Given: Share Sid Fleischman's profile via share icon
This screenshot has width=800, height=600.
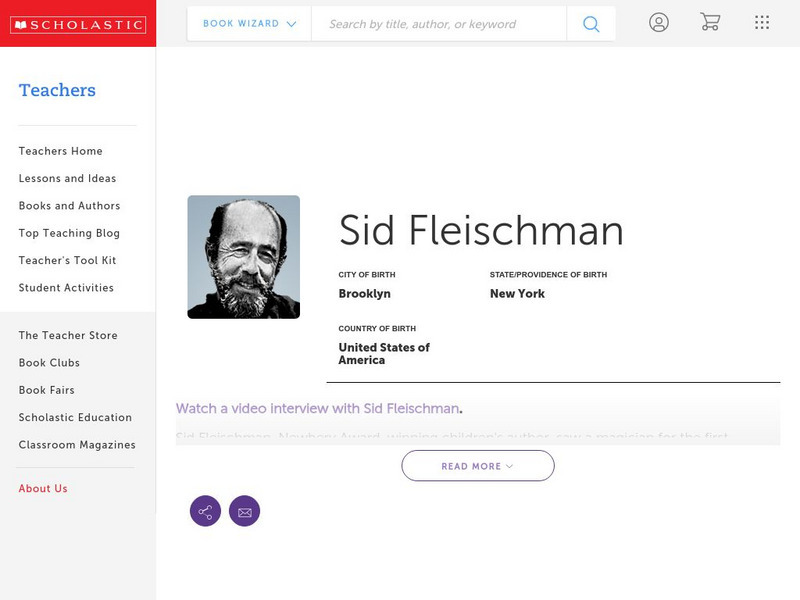Looking at the screenshot, I should point(205,511).
